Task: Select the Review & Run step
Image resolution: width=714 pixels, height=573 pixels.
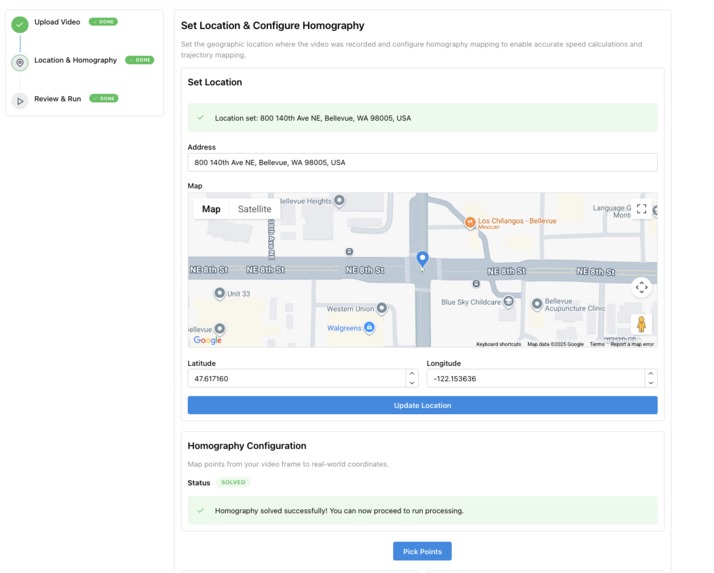Action: coord(57,99)
